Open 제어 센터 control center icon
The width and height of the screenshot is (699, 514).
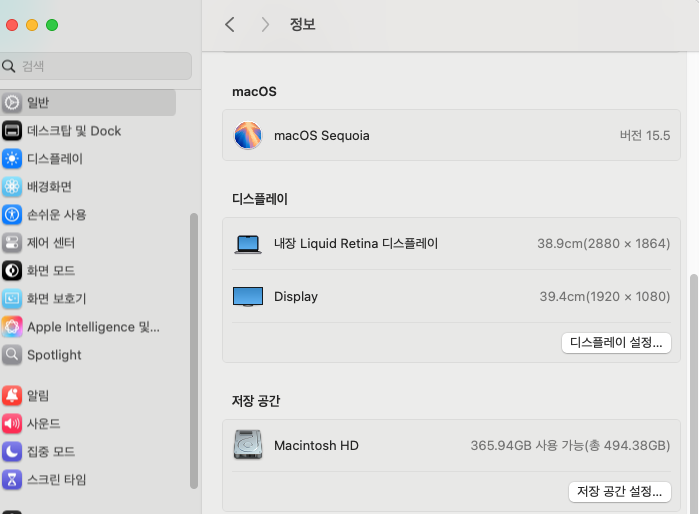(12, 243)
